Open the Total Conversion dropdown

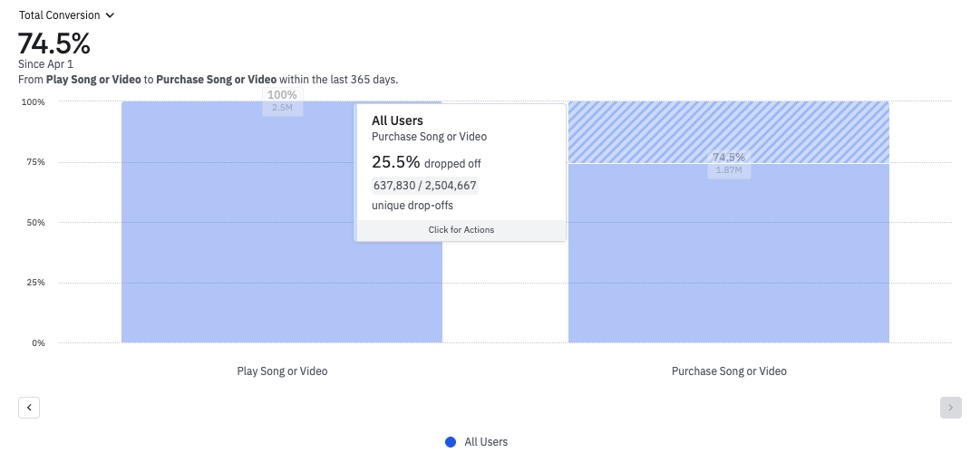(x=66, y=15)
